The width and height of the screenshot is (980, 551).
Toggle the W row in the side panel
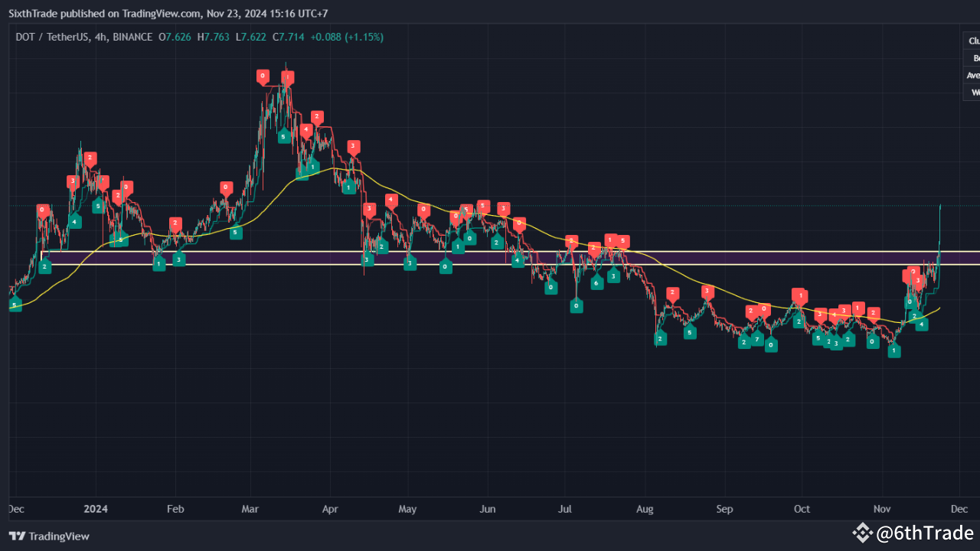pos(974,92)
